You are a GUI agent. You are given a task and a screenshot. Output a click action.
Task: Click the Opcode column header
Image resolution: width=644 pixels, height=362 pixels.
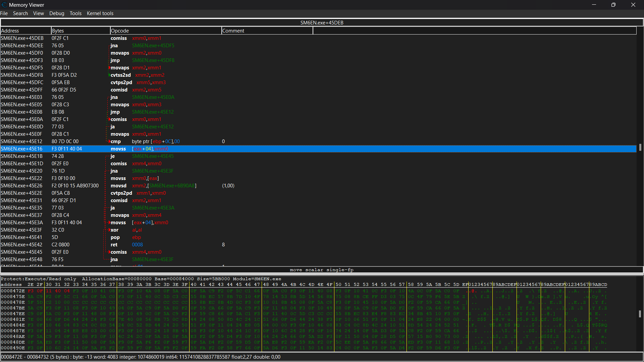120,31
